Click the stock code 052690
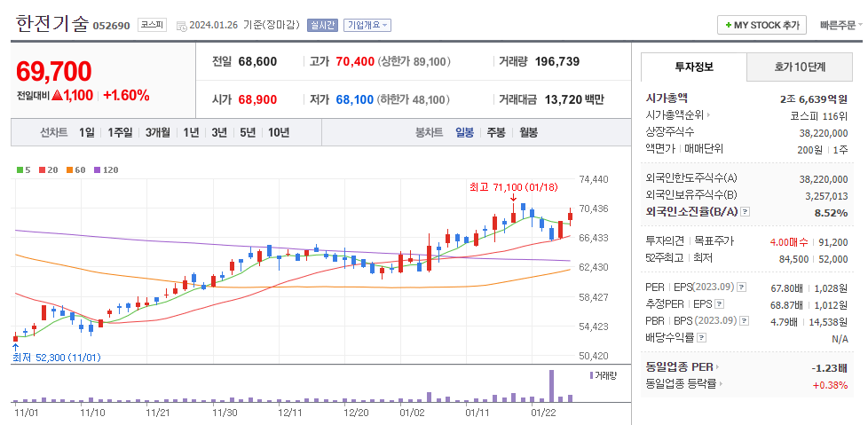 tap(111, 26)
